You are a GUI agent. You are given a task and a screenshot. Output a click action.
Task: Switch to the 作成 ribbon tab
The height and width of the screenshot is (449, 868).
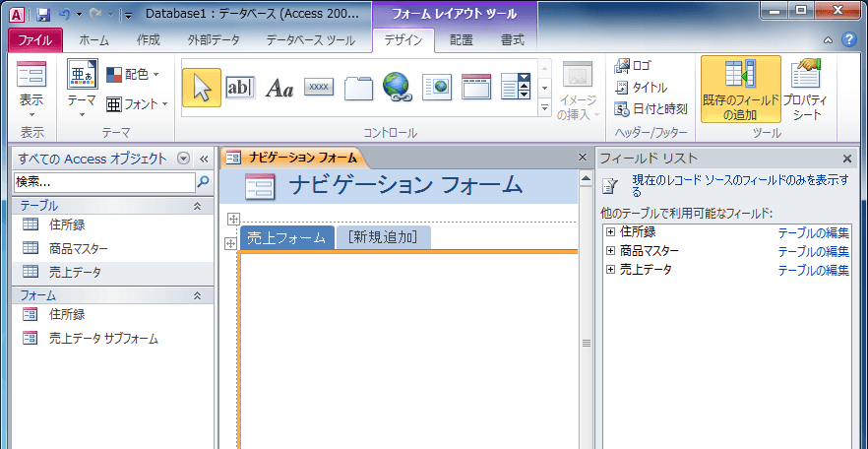(148, 39)
